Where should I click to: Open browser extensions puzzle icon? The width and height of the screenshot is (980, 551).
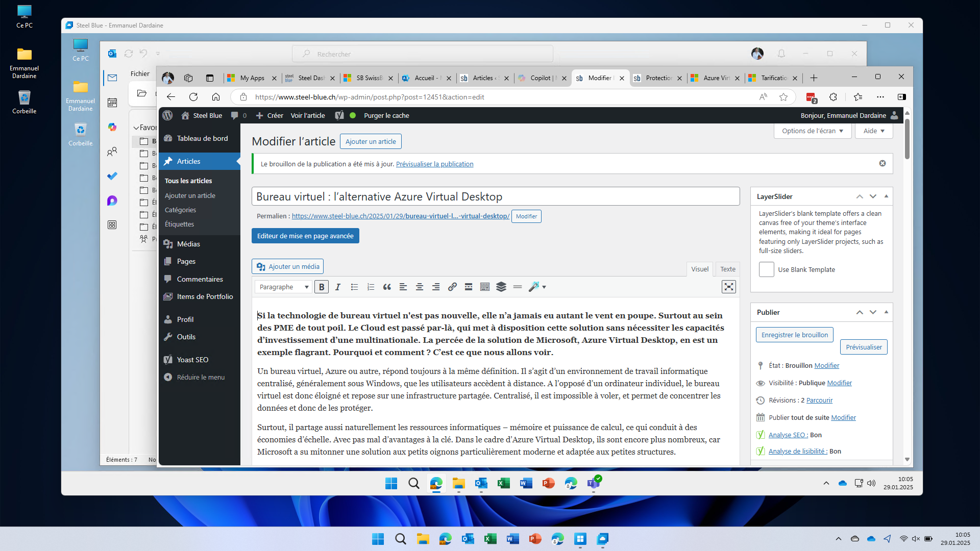(834, 97)
